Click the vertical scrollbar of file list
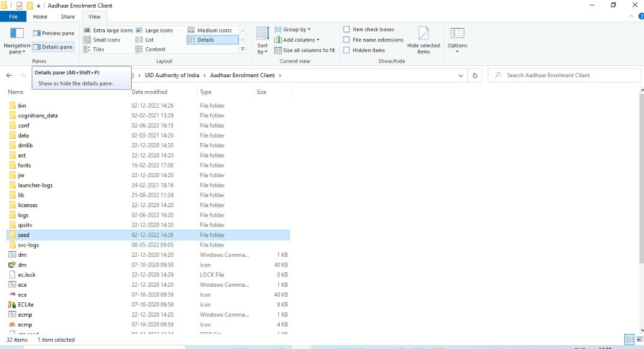The image size is (644, 349). pyautogui.click(x=642, y=178)
